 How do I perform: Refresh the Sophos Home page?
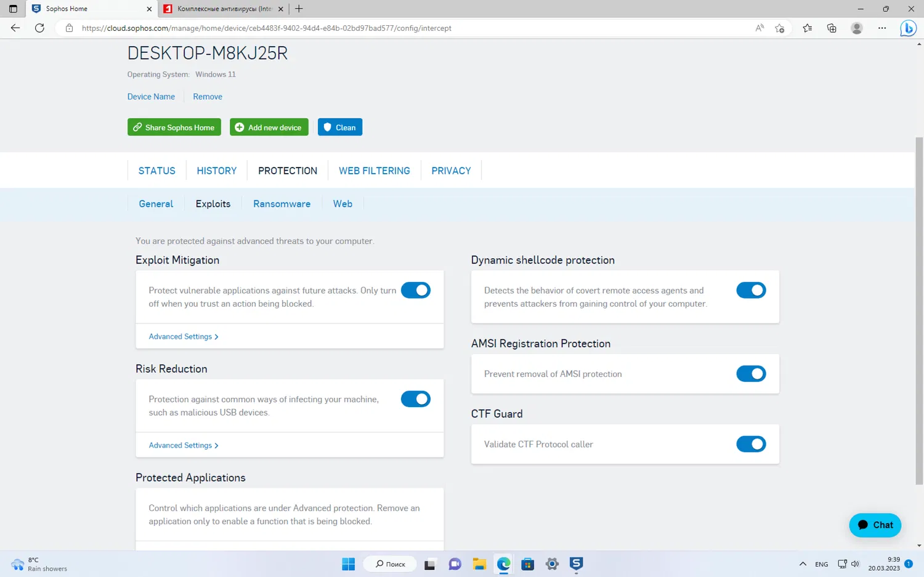(39, 28)
